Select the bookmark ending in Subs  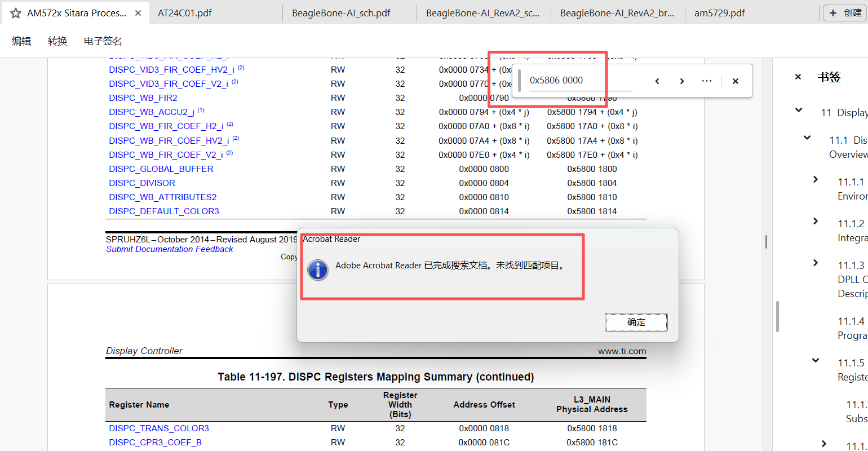pyautogui.click(x=857, y=412)
